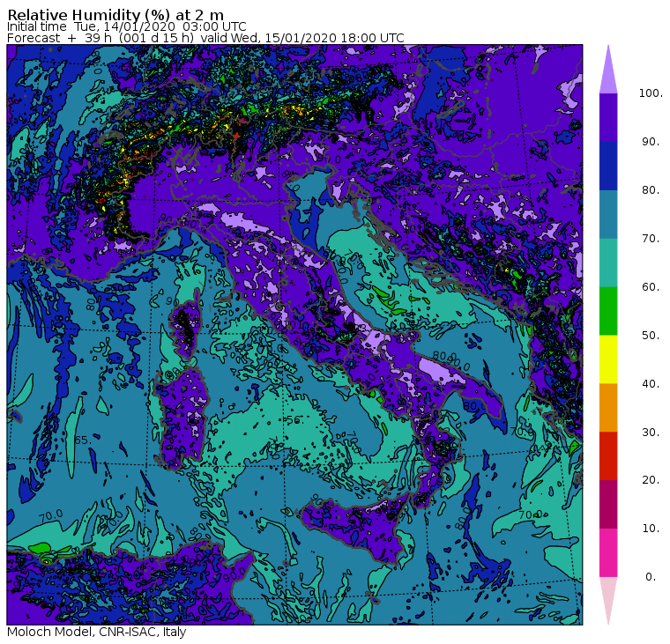
Task: Click the '56.' contour value in Tyrrhenian Sea
Action: [294, 420]
